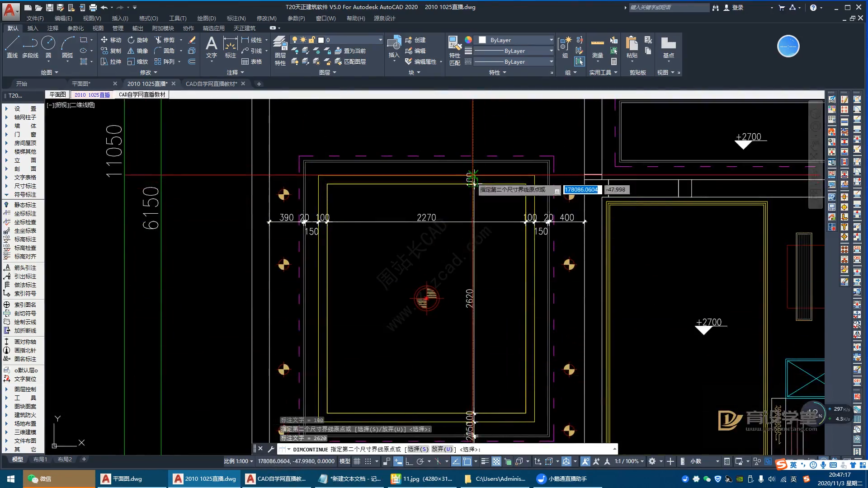Select the 多段线 polyline tool
Image resolution: width=868 pixels, height=488 pixels.
tap(30, 47)
